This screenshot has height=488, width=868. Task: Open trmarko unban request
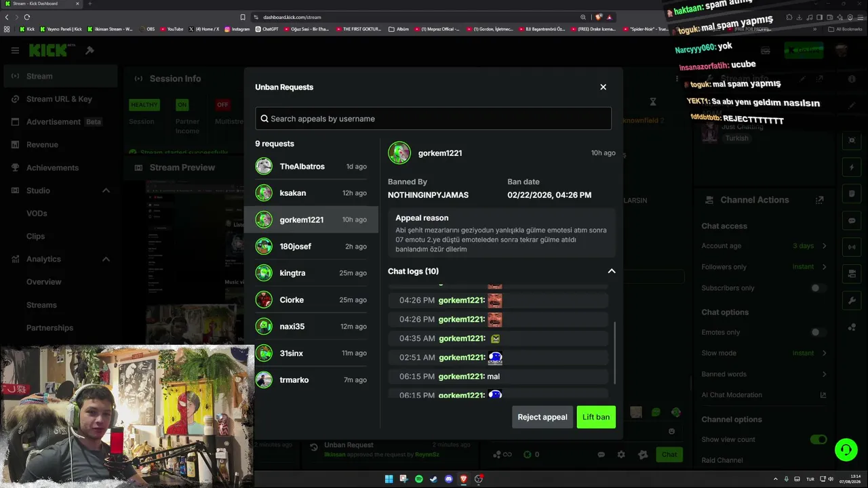pyautogui.click(x=311, y=380)
